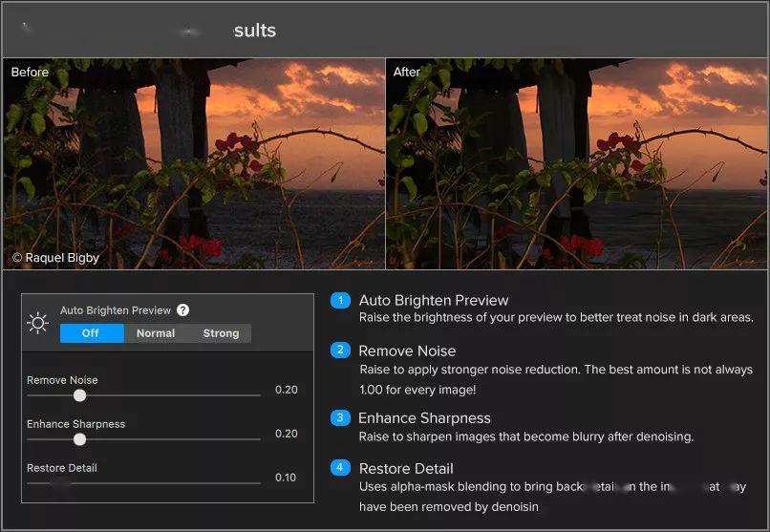Click the Remove Noise value 0.20

point(287,390)
